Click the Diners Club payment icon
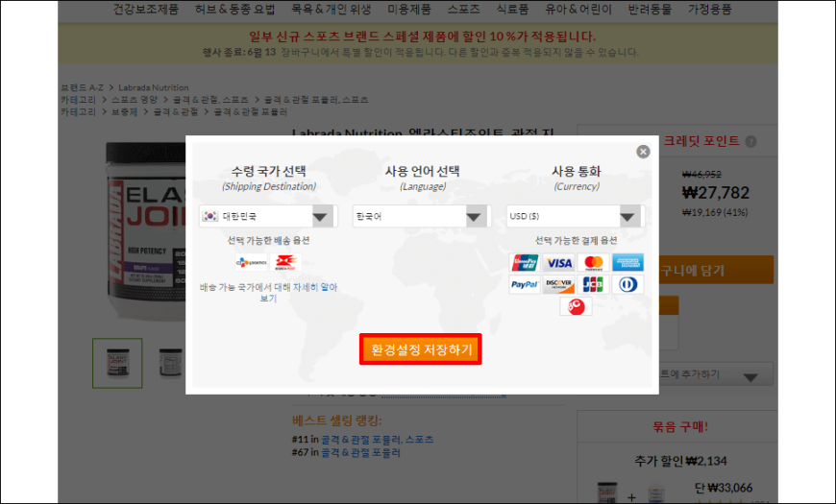 point(627,284)
